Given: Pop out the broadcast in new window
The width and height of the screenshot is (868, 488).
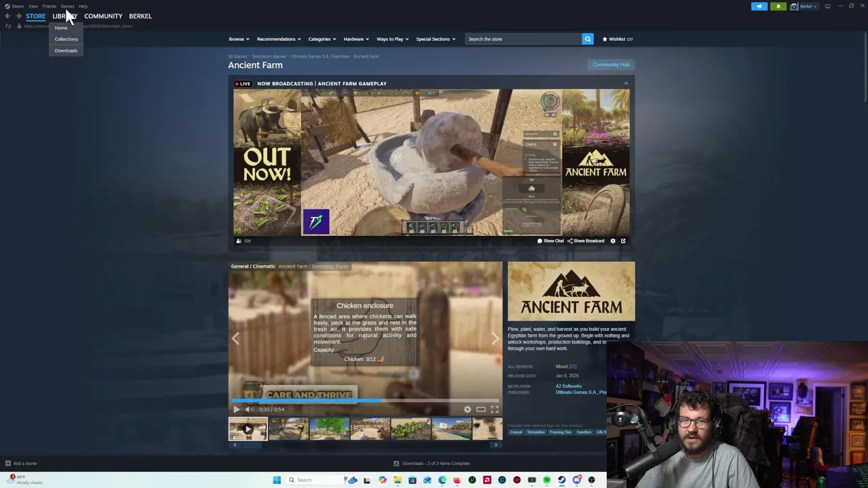Looking at the screenshot, I should (623, 241).
